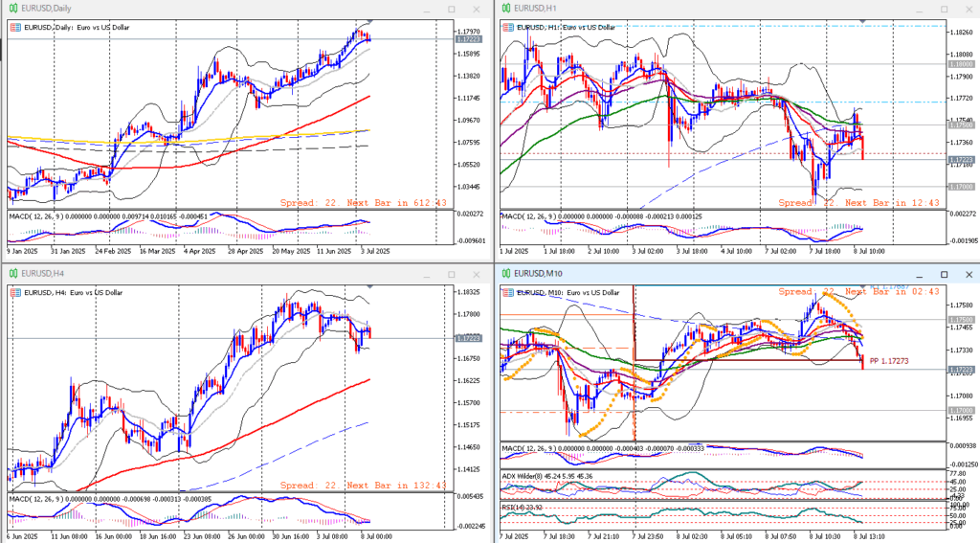Viewport: 980px width, 543px height.
Task: Click the '7 Jul 23:50' time on M10 axis
Action: (648, 536)
